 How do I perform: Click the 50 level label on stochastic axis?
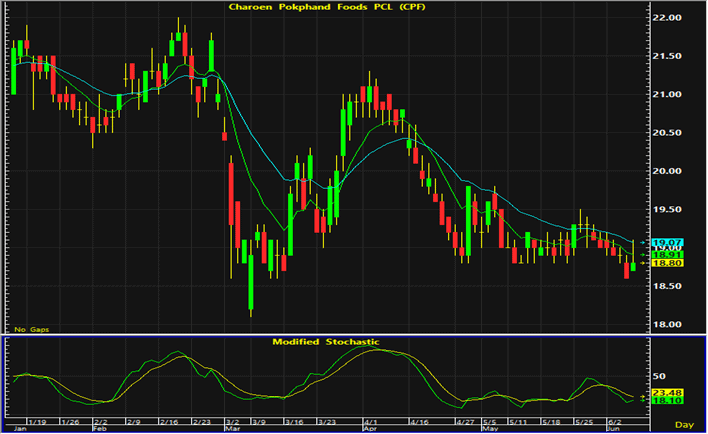659,376
